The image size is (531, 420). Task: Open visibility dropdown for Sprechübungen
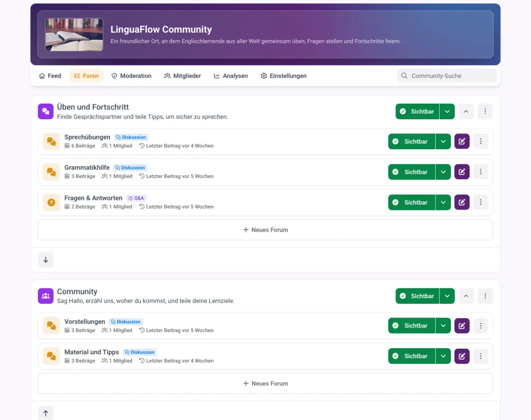click(x=443, y=141)
